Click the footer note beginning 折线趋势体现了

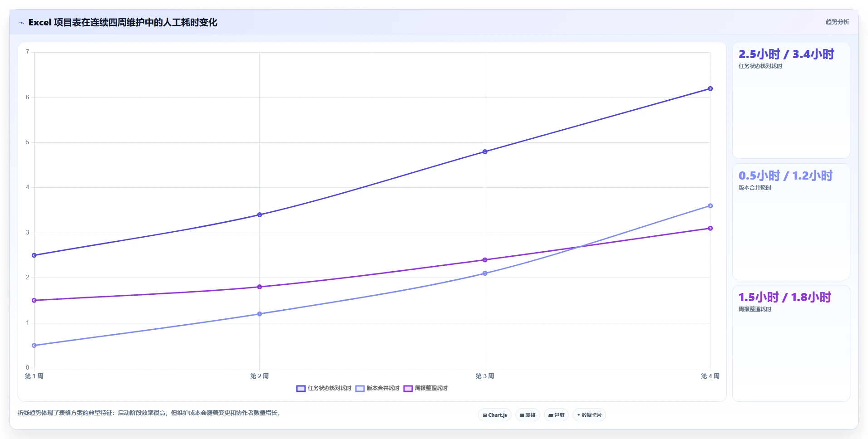150,413
